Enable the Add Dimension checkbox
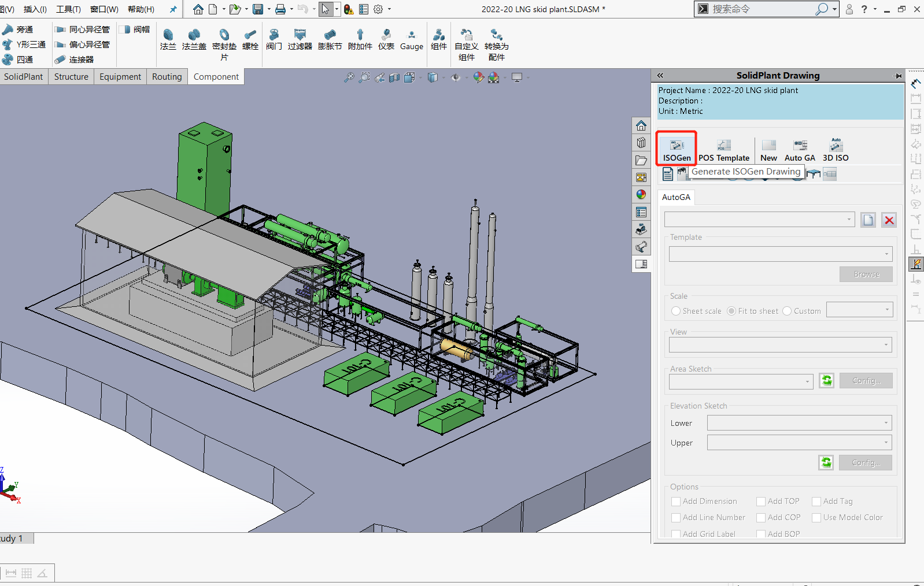This screenshot has width=924, height=586. coord(675,502)
